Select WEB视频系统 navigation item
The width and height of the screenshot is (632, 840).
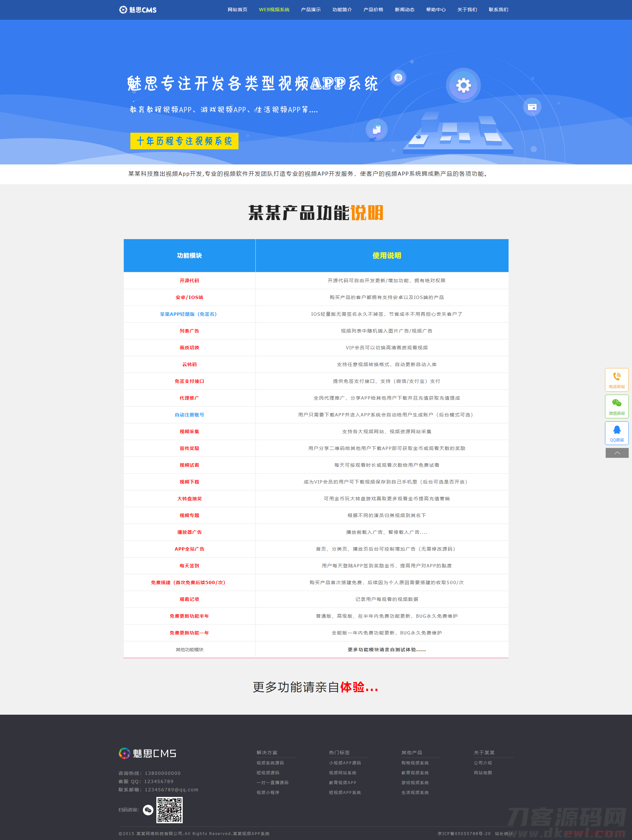coord(274,10)
